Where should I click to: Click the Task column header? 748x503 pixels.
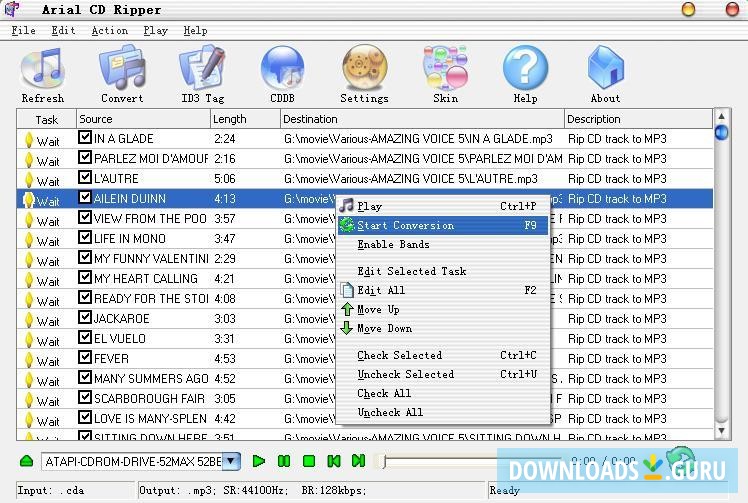click(46, 119)
